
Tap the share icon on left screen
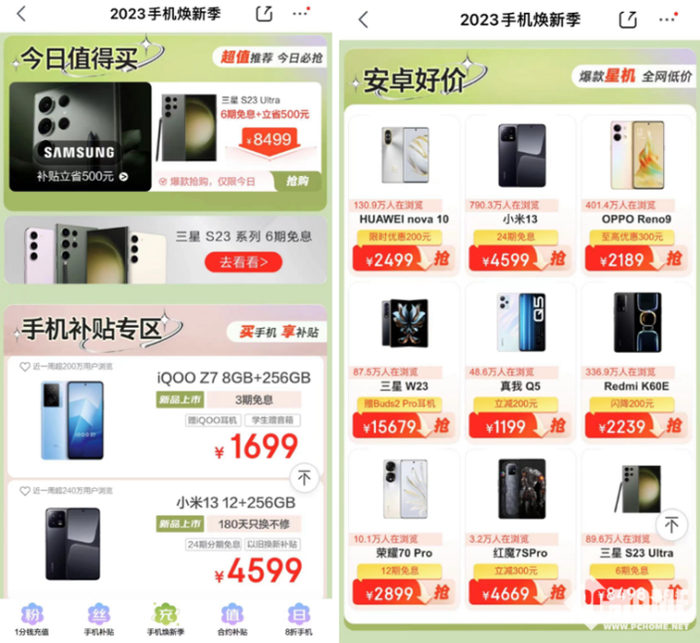[264, 13]
